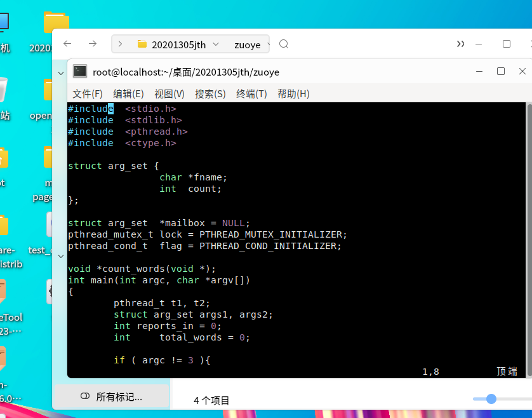Click '4 个项目' status text
Viewport: 532px width, 418px height.
pyautogui.click(x=211, y=401)
